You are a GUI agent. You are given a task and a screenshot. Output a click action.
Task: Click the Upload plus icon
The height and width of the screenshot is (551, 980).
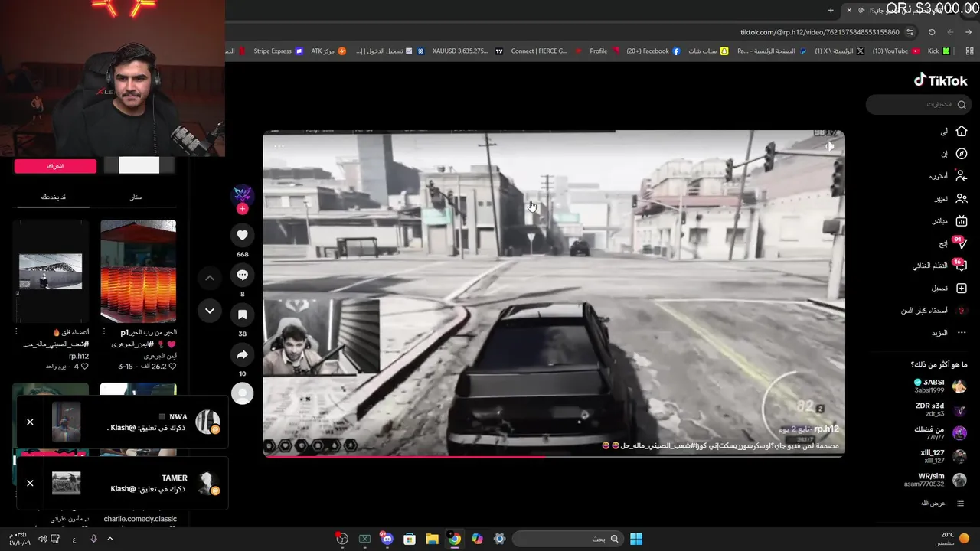[x=962, y=289]
